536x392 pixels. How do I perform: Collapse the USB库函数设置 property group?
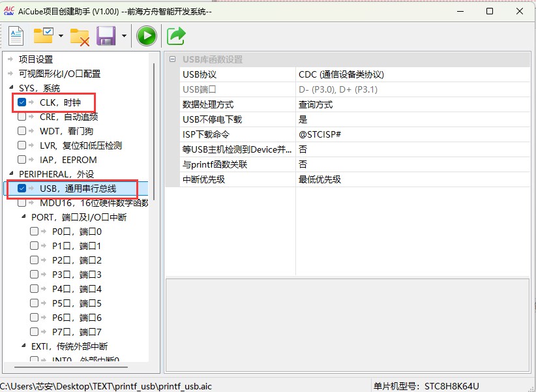tap(173, 59)
